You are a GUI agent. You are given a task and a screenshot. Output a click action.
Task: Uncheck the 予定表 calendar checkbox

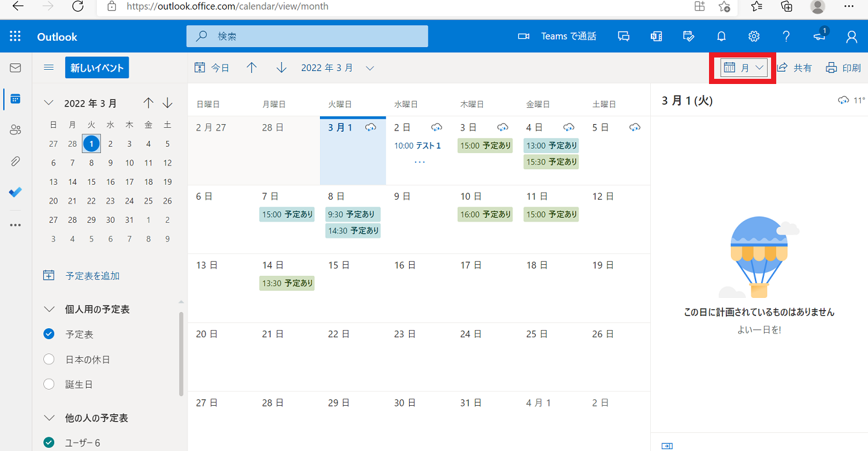[48, 334]
